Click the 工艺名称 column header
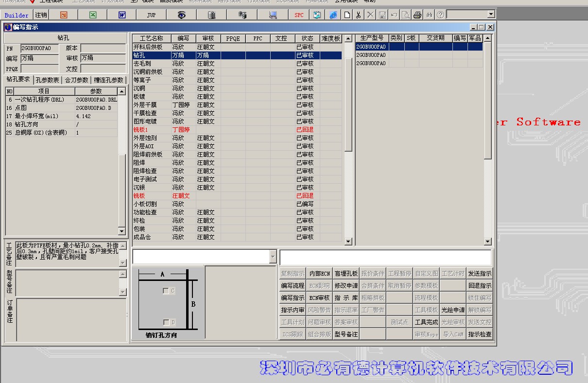This screenshot has height=383, width=588. [x=152, y=38]
